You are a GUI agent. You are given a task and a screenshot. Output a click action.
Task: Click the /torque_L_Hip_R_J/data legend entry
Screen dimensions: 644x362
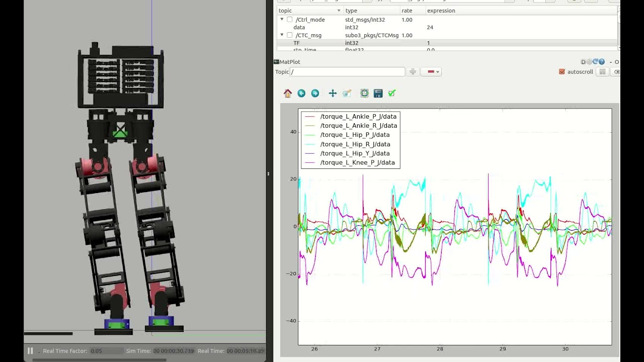(x=347, y=144)
